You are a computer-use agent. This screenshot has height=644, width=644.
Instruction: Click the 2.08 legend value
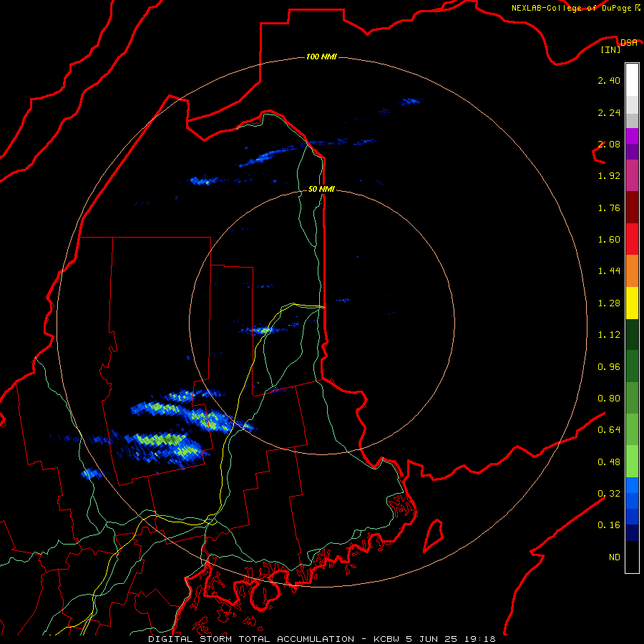tap(609, 144)
